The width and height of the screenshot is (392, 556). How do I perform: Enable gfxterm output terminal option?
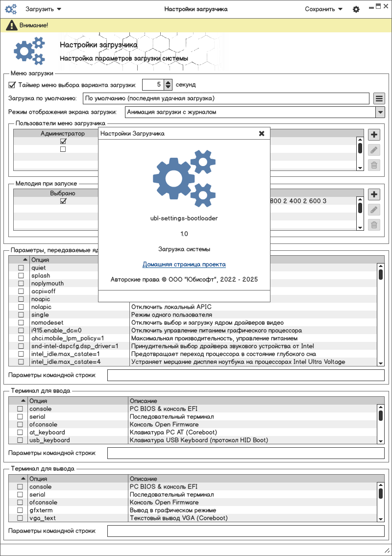20,510
